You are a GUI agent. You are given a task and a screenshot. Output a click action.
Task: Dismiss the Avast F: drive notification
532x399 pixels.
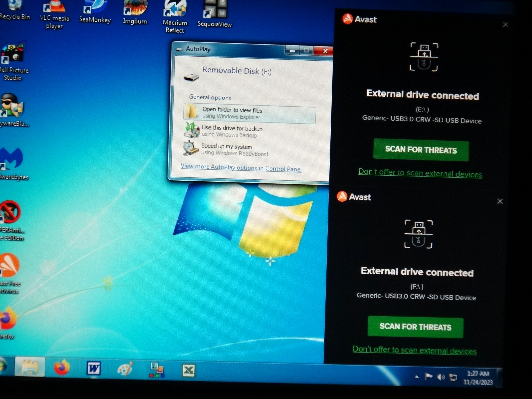pos(500,201)
